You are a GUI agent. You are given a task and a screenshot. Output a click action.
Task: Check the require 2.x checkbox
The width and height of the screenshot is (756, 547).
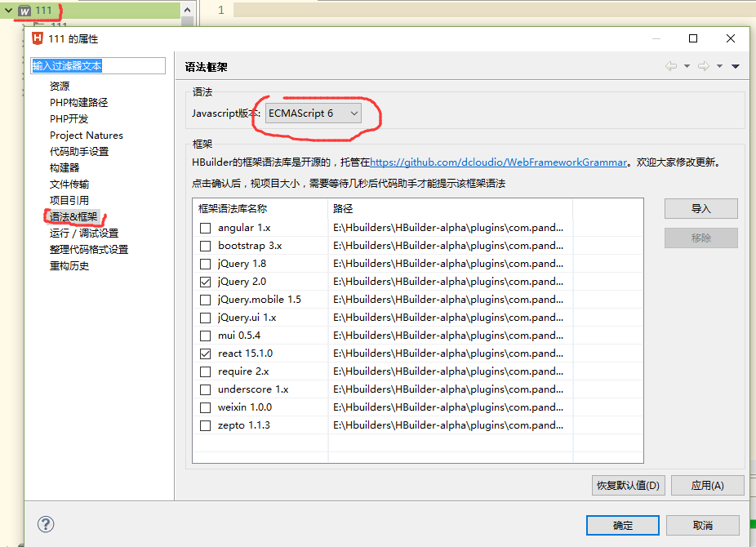click(x=206, y=371)
